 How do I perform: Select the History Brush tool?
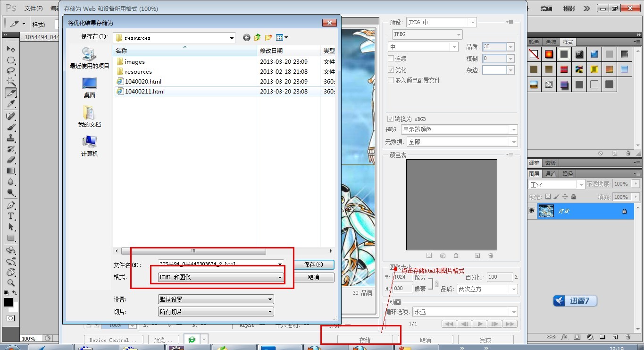(11, 149)
